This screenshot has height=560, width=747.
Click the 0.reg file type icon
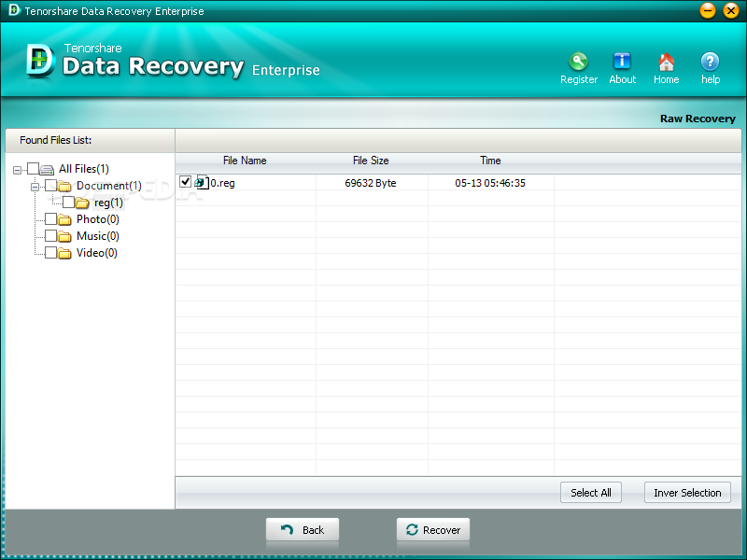[x=202, y=182]
